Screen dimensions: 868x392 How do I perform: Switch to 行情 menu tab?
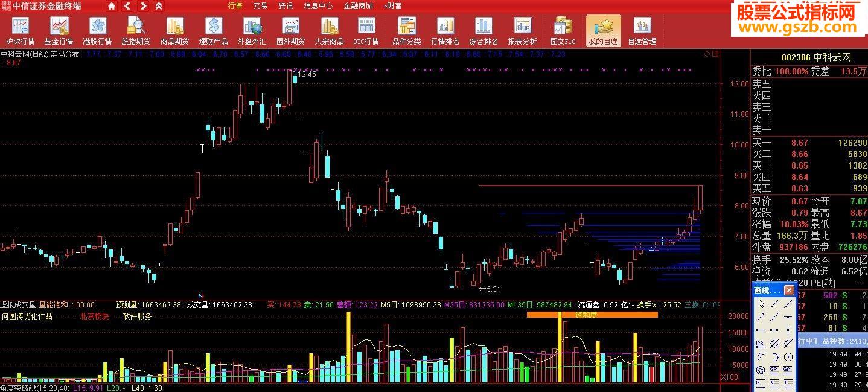click(235, 6)
